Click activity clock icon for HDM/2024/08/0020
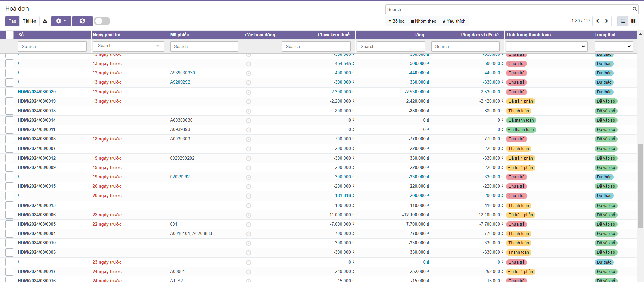644x282 pixels. click(x=248, y=92)
